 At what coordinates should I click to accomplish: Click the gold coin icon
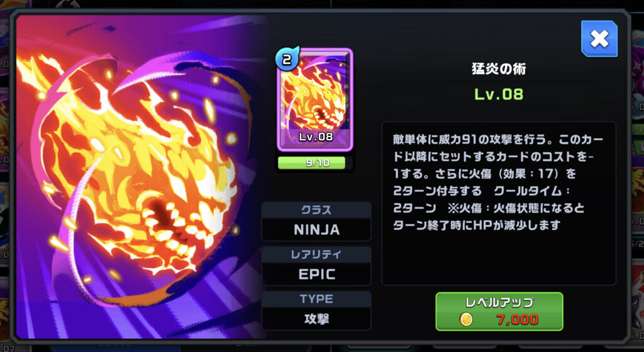[x=466, y=319]
